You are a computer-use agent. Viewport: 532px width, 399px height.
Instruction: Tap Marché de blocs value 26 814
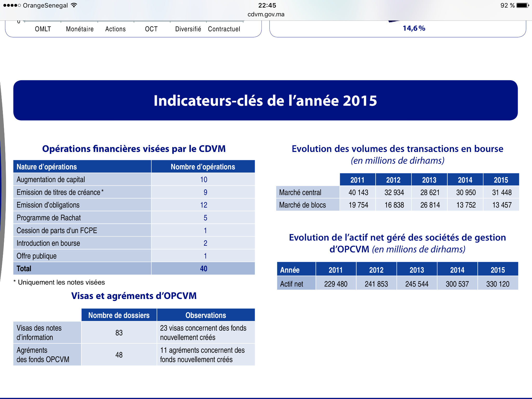(x=430, y=205)
